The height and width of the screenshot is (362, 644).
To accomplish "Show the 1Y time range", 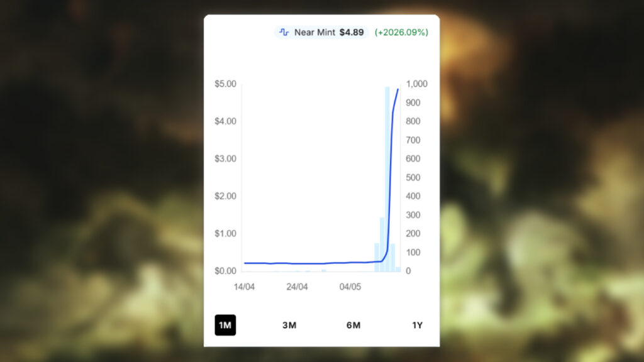I will (418, 325).
